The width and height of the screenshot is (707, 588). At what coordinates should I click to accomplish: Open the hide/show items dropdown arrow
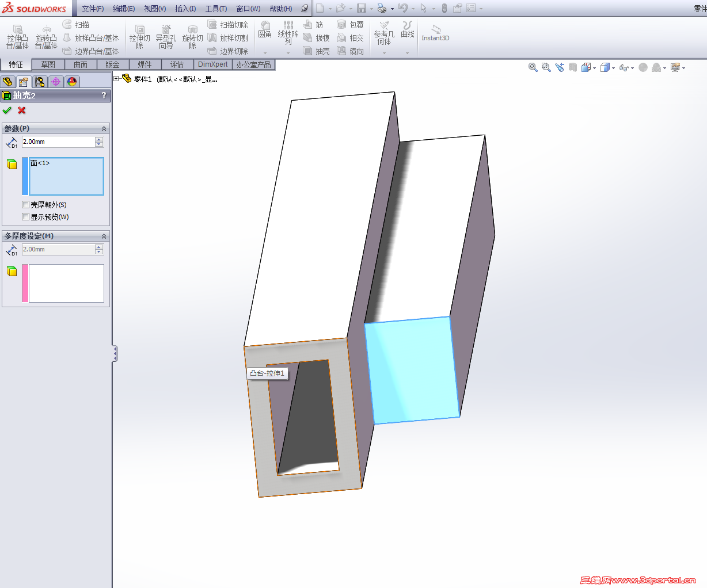(x=632, y=68)
